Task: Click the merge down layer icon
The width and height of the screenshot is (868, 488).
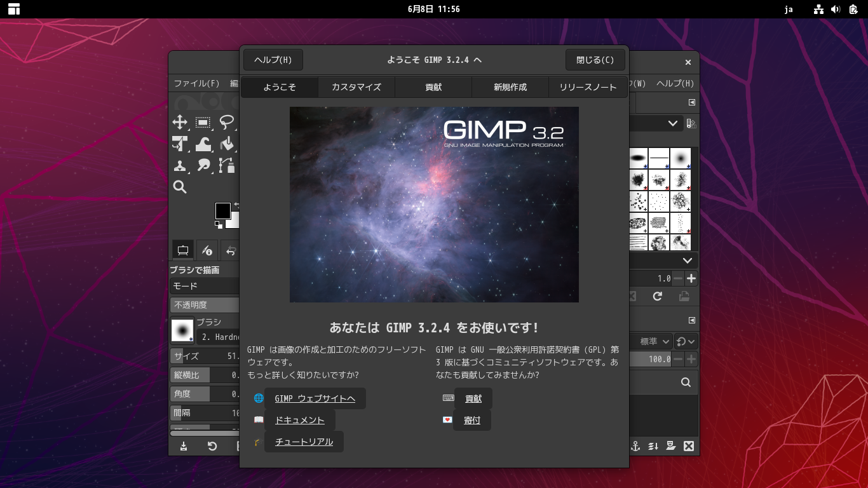Action: point(653,446)
